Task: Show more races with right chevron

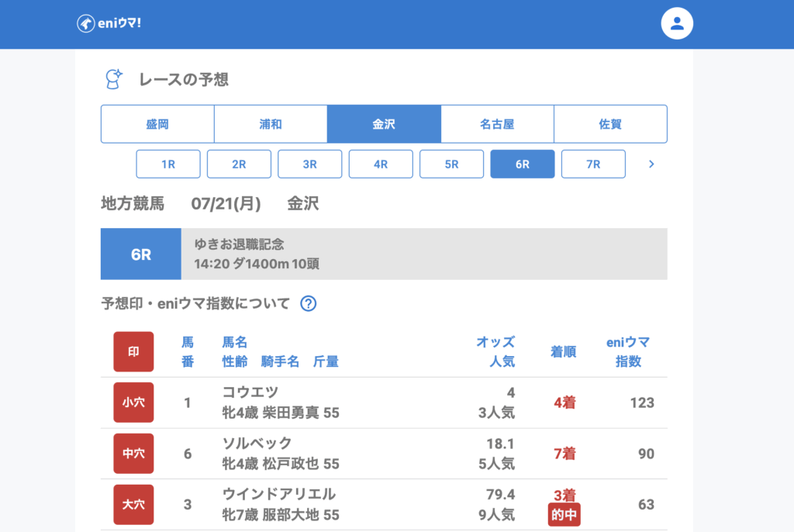Action: click(651, 164)
